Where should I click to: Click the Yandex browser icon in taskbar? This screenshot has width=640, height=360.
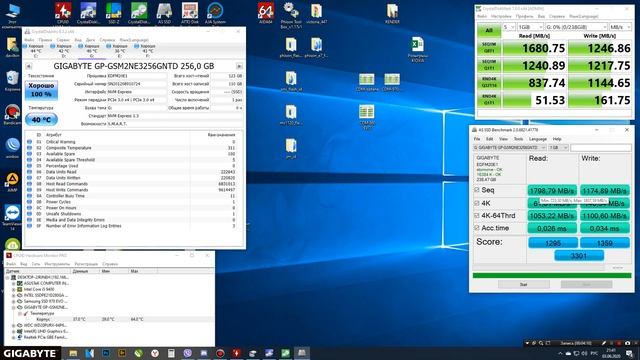[x=155, y=353]
